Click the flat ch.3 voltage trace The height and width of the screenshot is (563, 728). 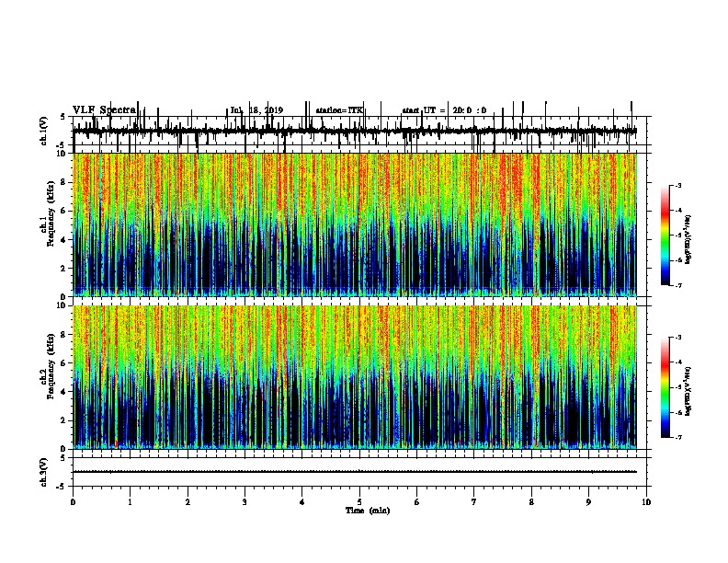click(x=355, y=472)
